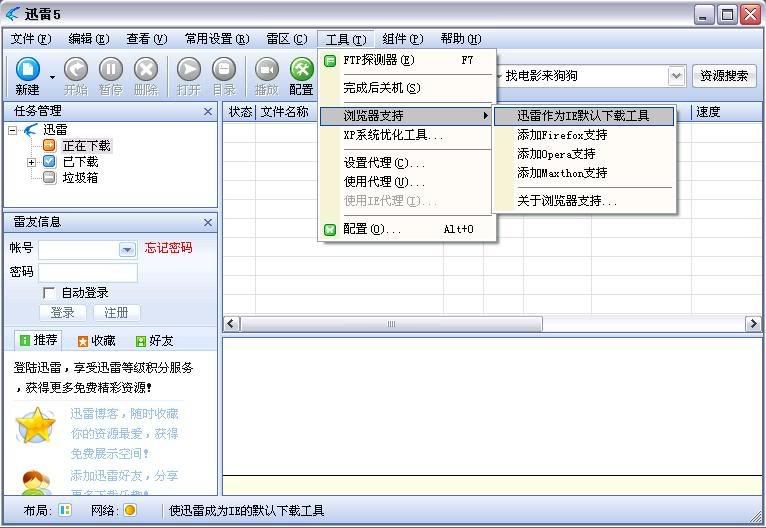Choose 添加Opera支持 option

584,154
